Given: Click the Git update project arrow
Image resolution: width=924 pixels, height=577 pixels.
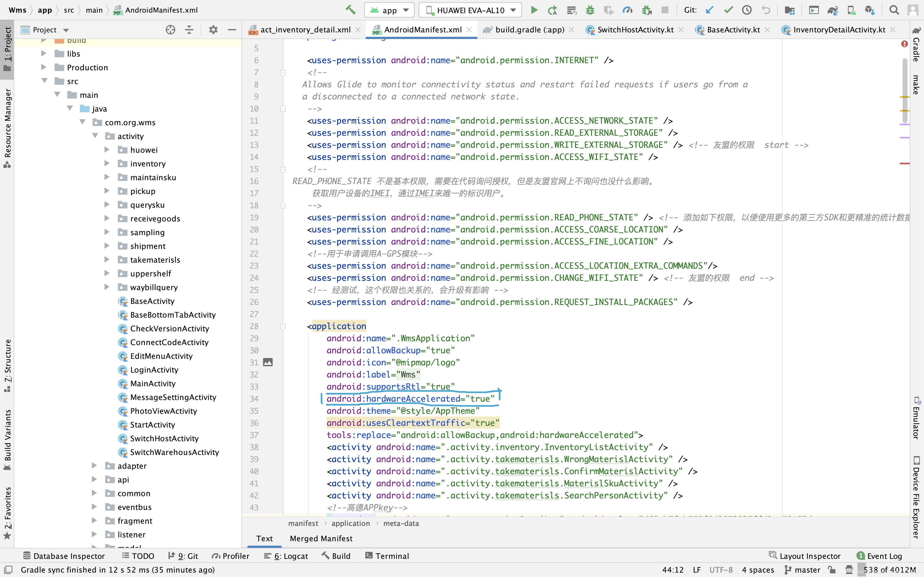Looking at the screenshot, I should point(710,10).
